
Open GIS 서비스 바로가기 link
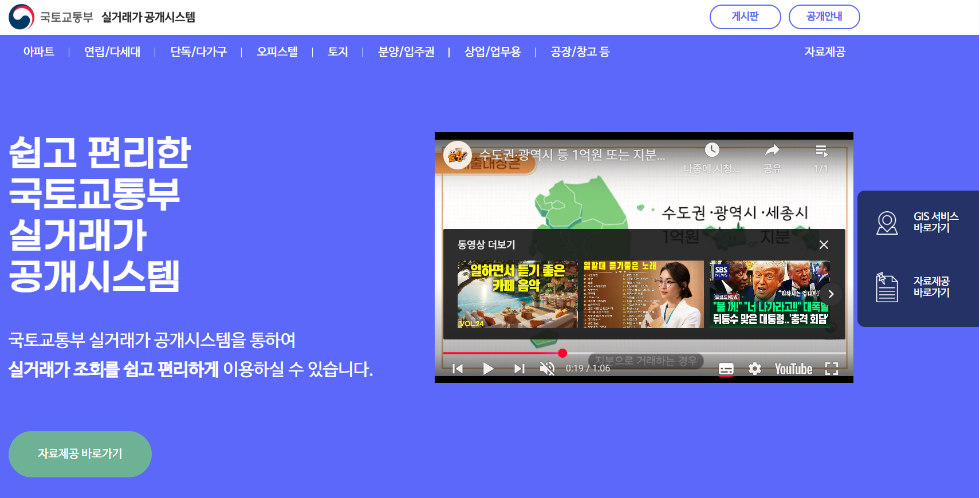(x=935, y=222)
